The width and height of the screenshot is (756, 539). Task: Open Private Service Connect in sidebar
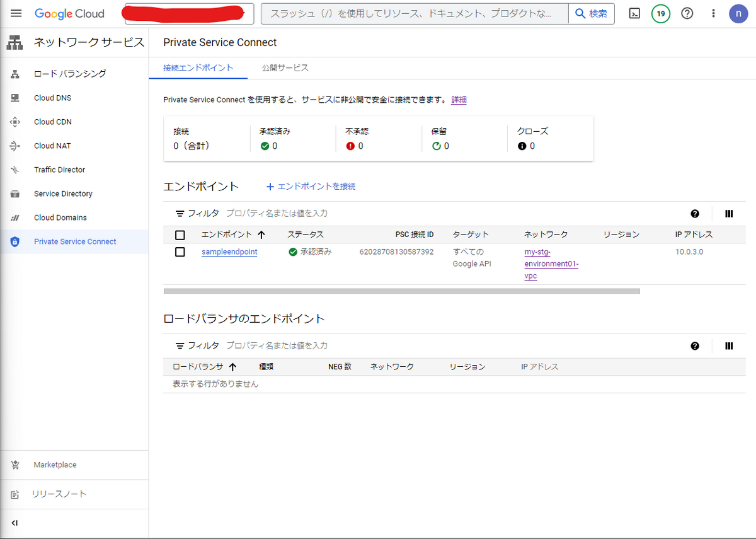[x=74, y=241]
